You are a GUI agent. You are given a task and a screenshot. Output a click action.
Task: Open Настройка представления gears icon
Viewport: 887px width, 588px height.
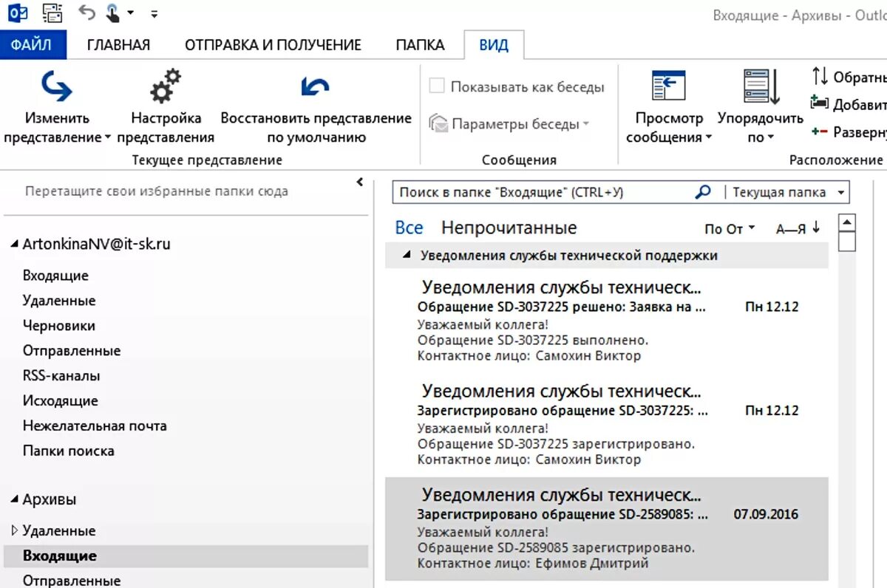coord(166,86)
